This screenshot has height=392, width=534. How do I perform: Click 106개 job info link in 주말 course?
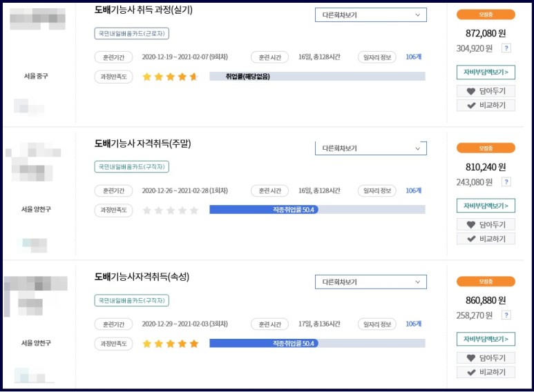(413, 190)
